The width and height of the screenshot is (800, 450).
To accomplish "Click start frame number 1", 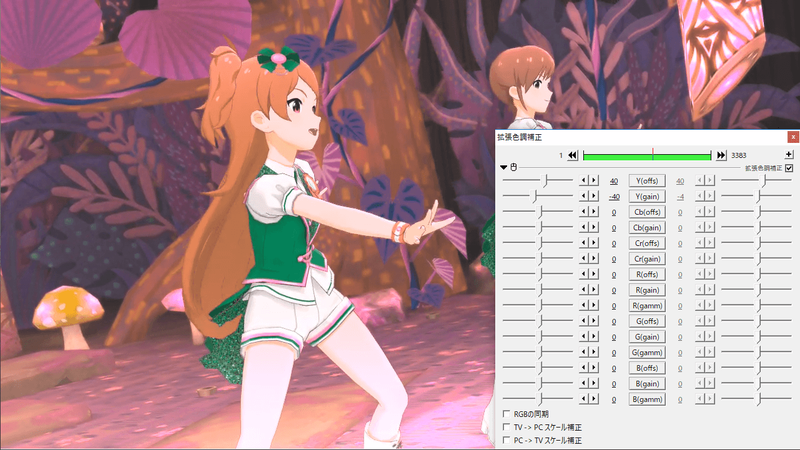I will (561, 155).
